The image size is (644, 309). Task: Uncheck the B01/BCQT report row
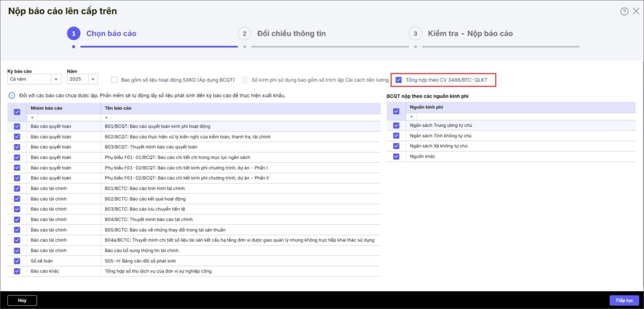pos(17,126)
